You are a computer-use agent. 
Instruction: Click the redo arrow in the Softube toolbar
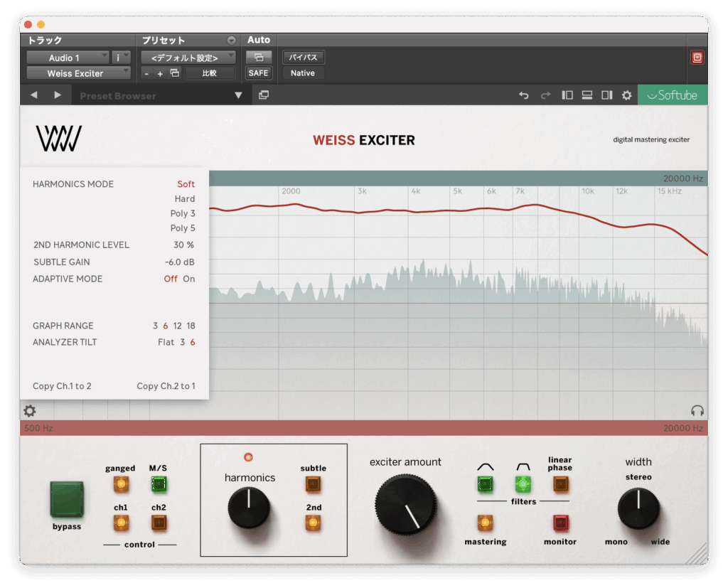click(545, 95)
